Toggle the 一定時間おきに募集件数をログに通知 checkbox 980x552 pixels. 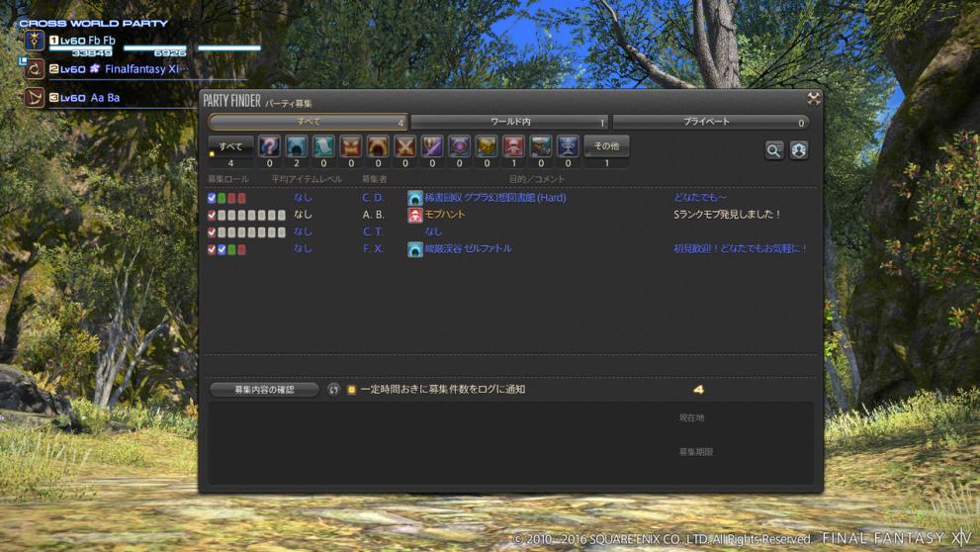point(351,390)
